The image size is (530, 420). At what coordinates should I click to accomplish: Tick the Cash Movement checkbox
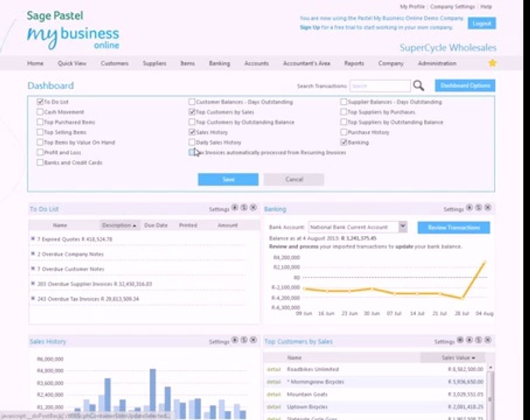40,112
